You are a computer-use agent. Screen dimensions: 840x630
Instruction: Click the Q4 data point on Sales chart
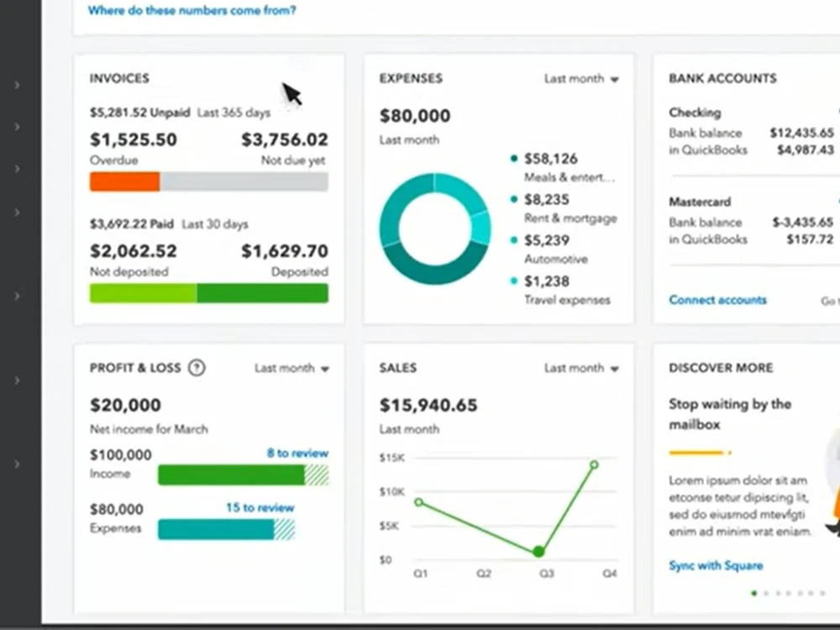594,465
